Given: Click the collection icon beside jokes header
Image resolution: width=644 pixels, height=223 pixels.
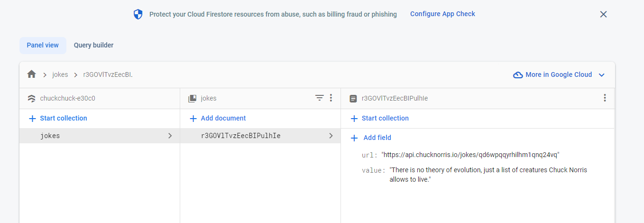Looking at the screenshot, I should [x=192, y=99].
